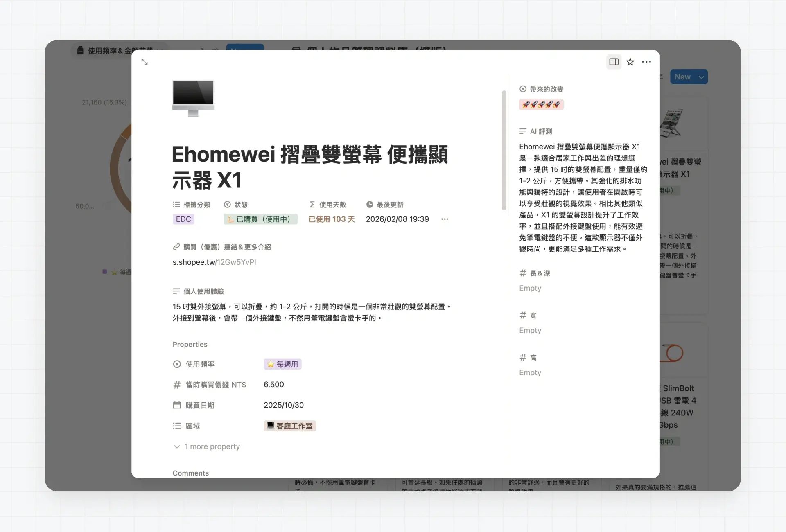Click the monitor page icon image
This screenshot has height=532, width=786.
(x=193, y=98)
